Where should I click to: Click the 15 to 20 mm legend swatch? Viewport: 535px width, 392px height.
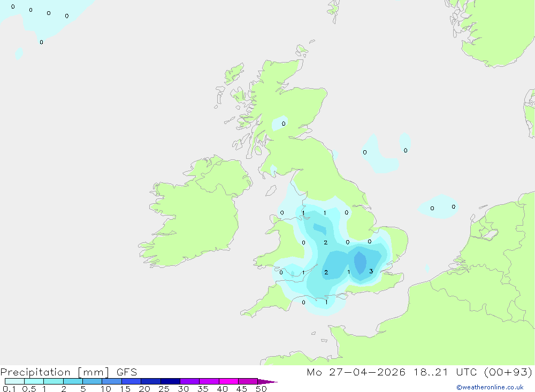(132, 381)
